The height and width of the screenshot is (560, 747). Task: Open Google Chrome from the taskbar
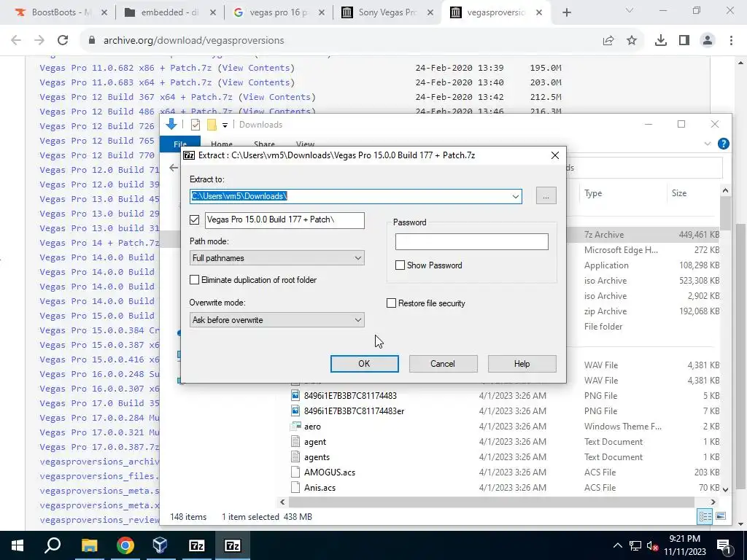[x=125, y=545]
